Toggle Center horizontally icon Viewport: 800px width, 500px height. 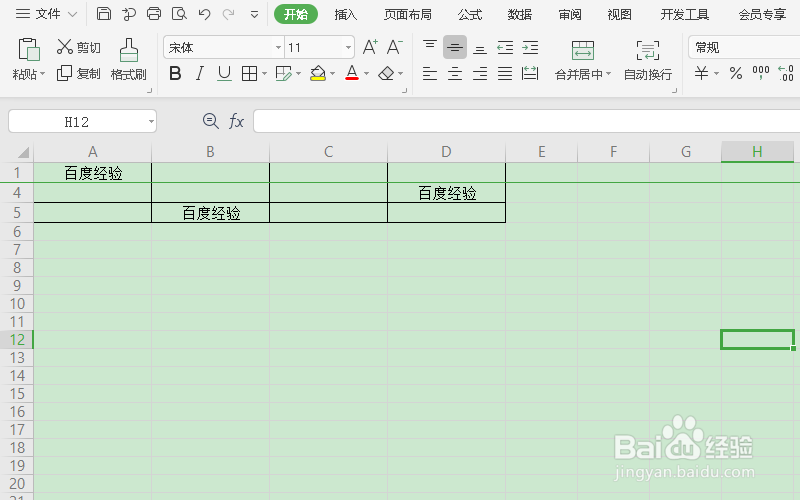[x=455, y=74]
